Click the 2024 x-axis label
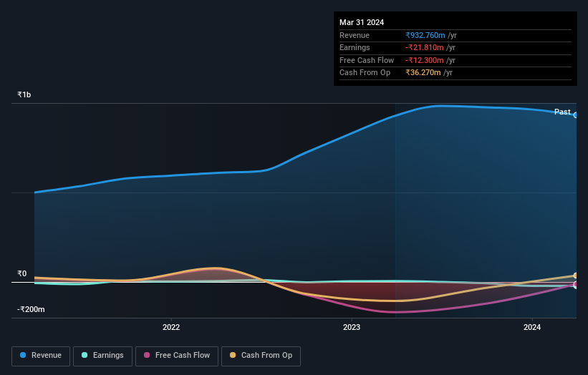The height and width of the screenshot is (375, 588). click(532, 327)
